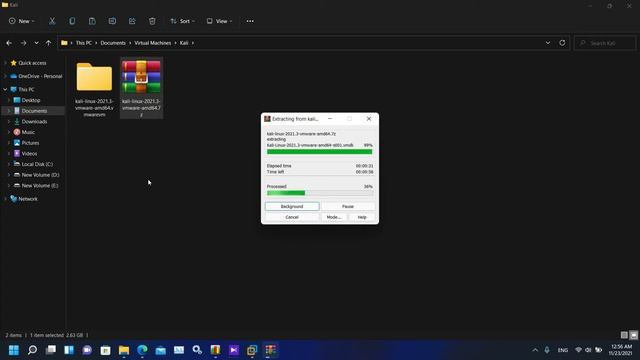Open the clock and date panel
This screenshot has height=360, width=640.
621,350
